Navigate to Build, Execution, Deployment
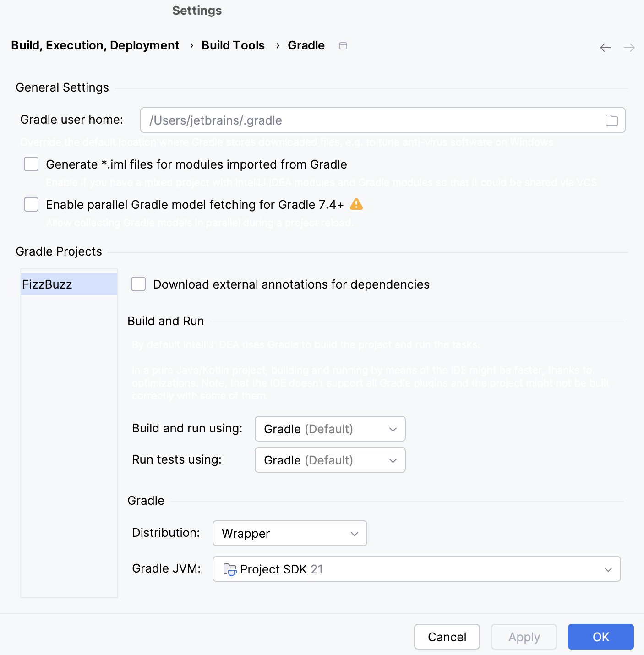This screenshot has height=655, width=644. click(x=95, y=45)
